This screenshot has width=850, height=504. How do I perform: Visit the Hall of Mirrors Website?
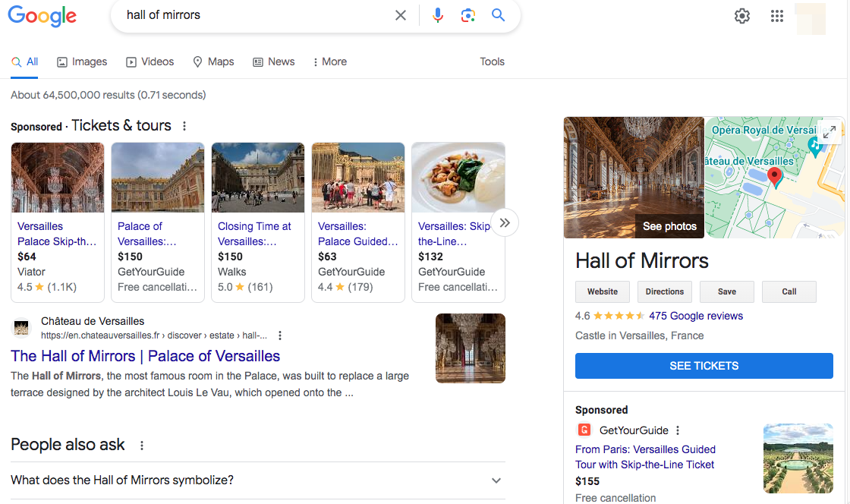click(x=603, y=291)
